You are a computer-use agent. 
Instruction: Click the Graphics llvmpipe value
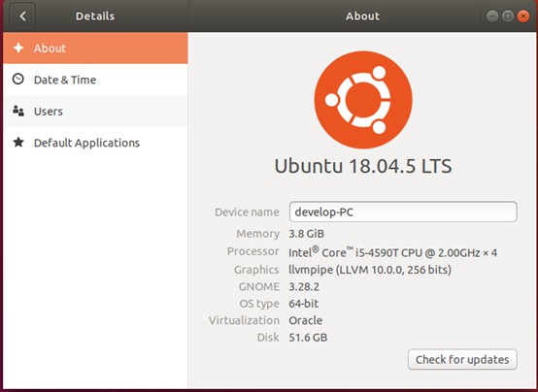[370, 270]
